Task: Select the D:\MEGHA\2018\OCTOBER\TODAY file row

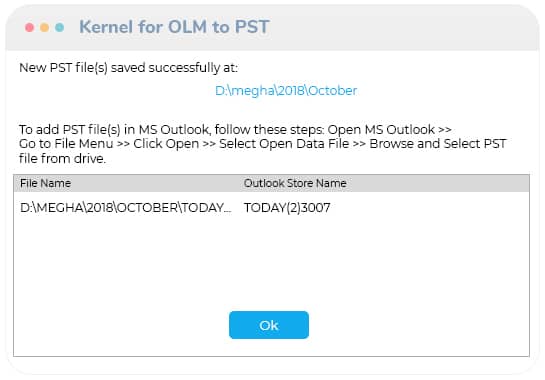Action: (x=271, y=208)
